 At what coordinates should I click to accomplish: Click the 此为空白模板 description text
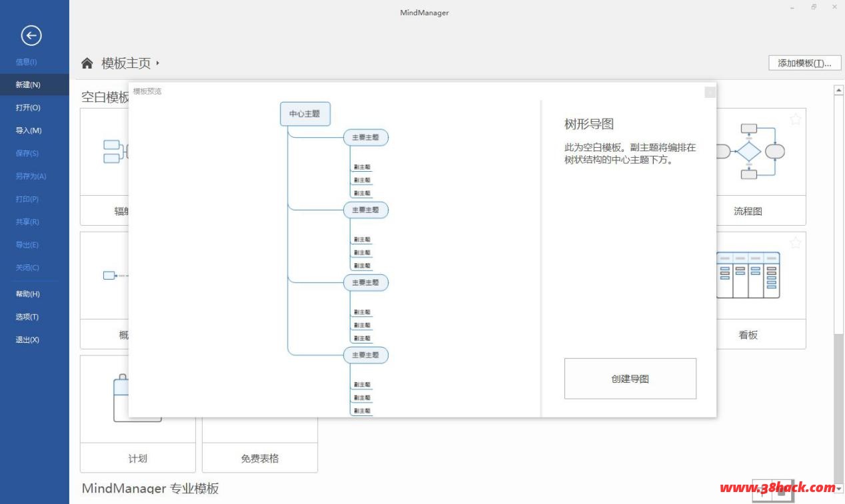pos(630,153)
